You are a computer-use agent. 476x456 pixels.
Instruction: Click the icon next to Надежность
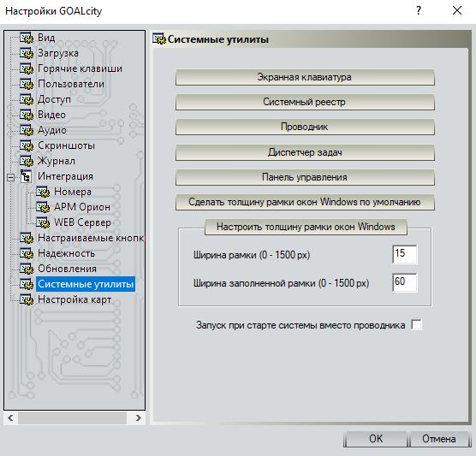coord(27,253)
